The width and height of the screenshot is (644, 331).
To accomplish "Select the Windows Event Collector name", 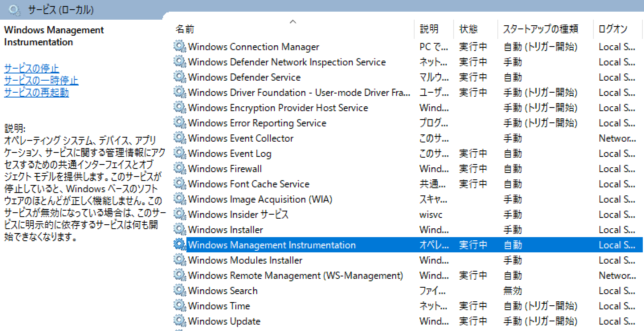I will coord(241,138).
